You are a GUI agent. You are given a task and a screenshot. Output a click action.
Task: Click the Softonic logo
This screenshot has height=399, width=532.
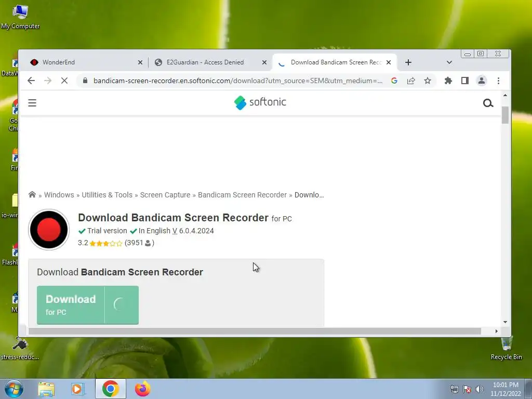[260, 102]
